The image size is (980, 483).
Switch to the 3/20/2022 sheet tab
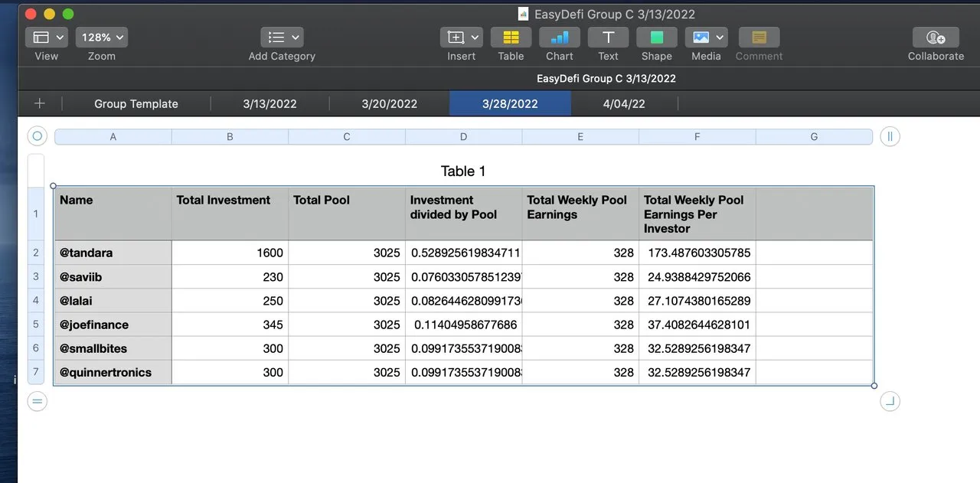pyautogui.click(x=389, y=103)
